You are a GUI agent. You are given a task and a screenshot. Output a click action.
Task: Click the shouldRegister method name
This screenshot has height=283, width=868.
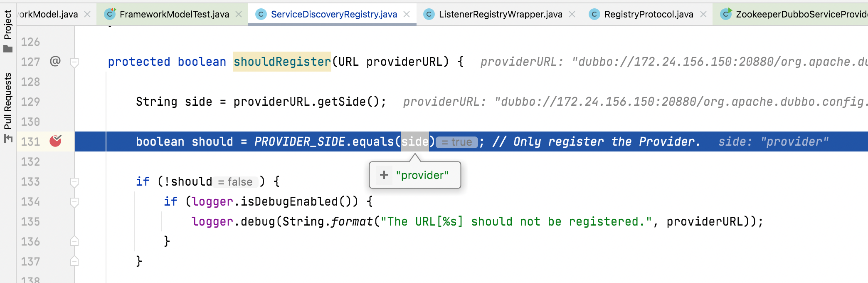(282, 62)
